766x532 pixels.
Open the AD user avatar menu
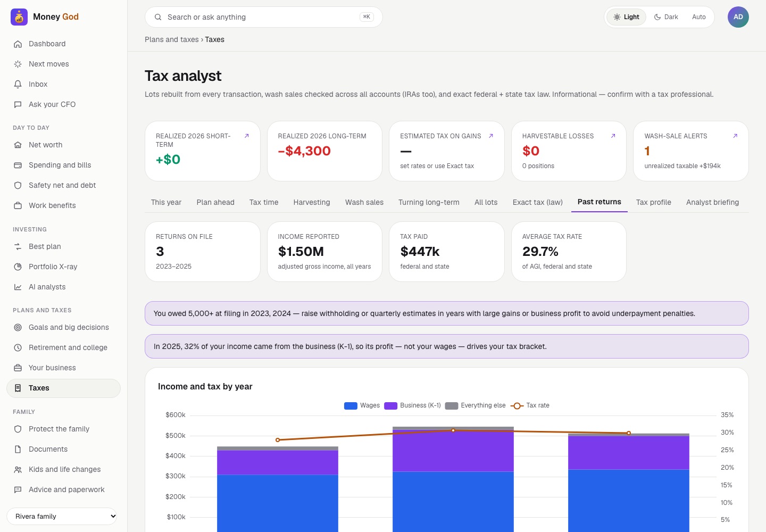738,17
